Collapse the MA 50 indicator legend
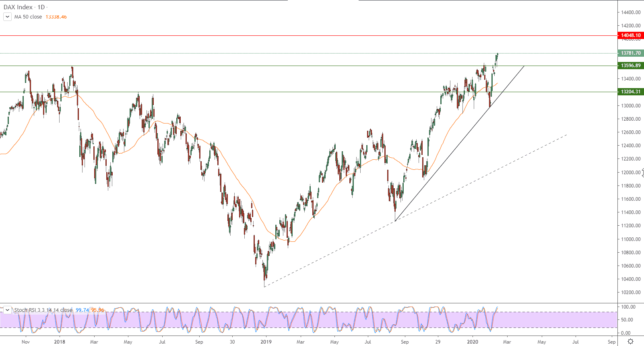This screenshot has width=644, height=346. pyautogui.click(x=7, y=17)
